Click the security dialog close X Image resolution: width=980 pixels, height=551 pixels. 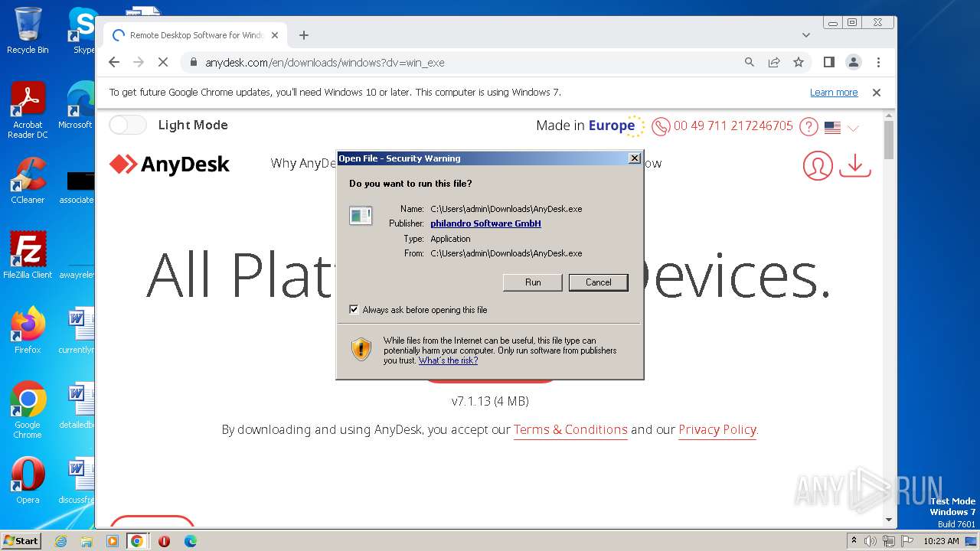[634, 158]
